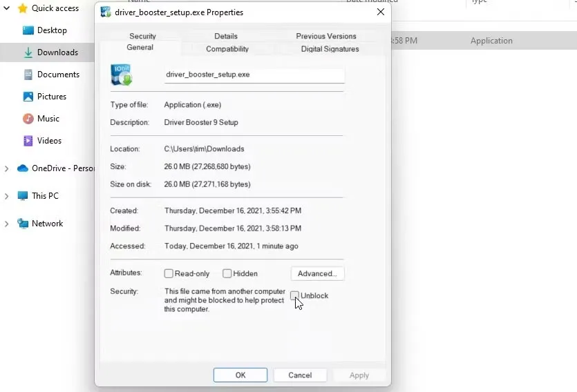The image size is (577, 392).
Task: Click the Application (.exe) file type text
Action: 193,105
